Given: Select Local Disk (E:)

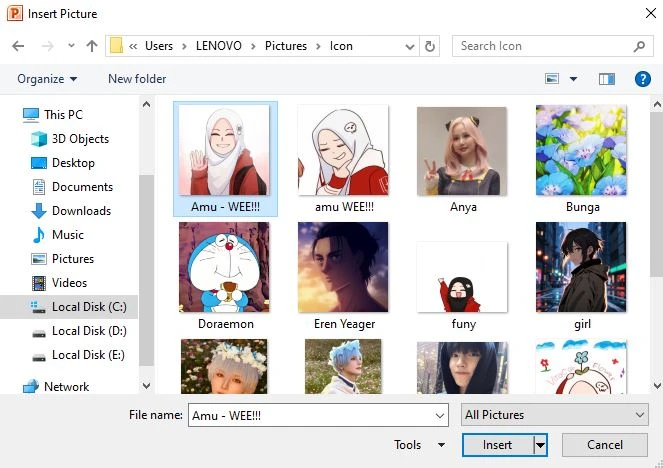Looking at the screenshot, I should 88,355.
